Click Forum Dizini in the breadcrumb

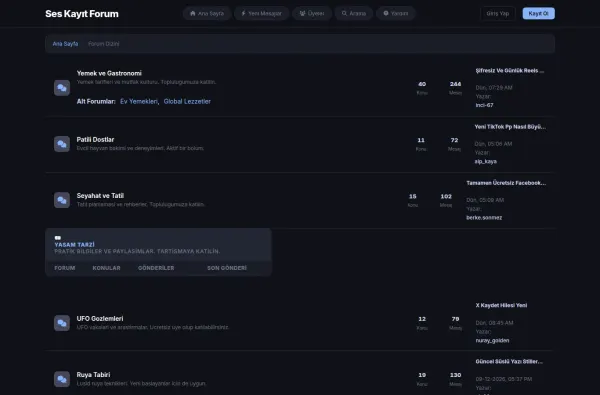104,44
